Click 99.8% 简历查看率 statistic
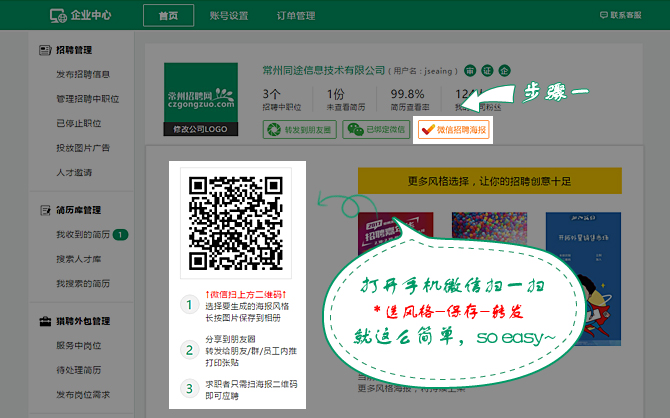 [409, 100]
